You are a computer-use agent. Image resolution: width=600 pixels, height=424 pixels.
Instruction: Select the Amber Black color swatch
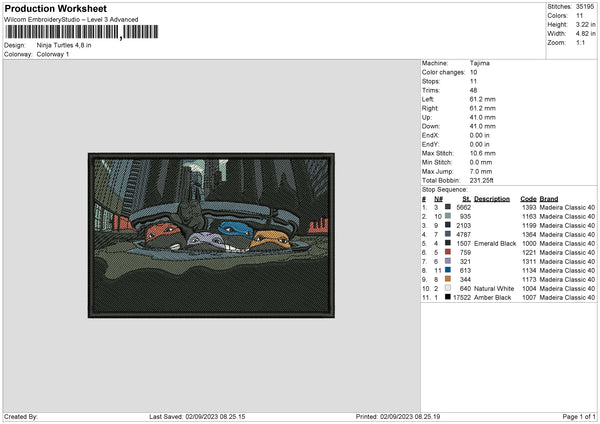click(x=448, y=297)
